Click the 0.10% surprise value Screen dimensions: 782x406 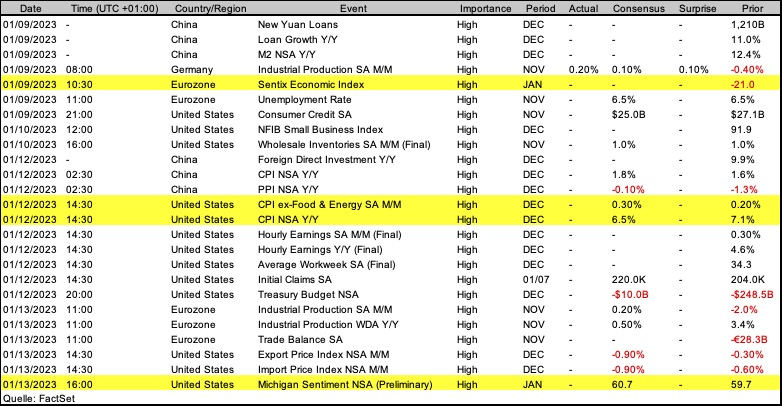693,69
